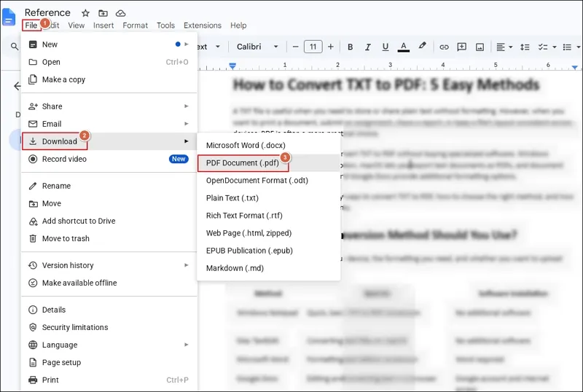Click the left indent marker on the ruler
The image size is (583, 392).
pos(232,66)
